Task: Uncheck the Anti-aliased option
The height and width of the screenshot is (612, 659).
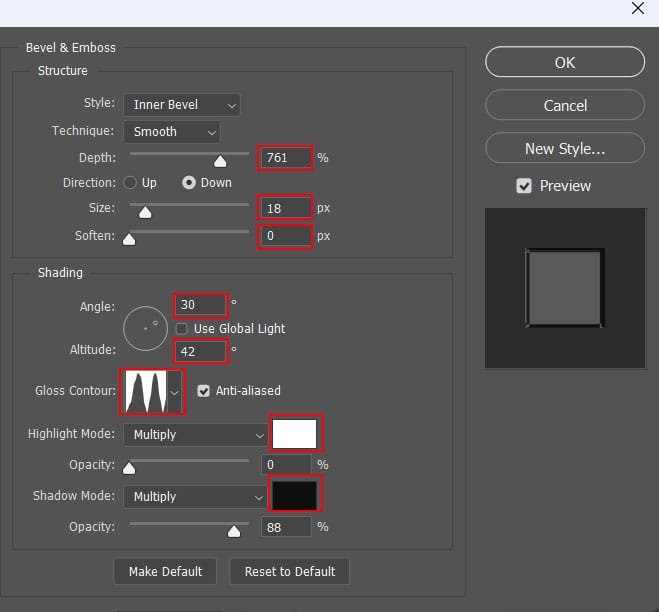Action: click(x=204, y=391)
